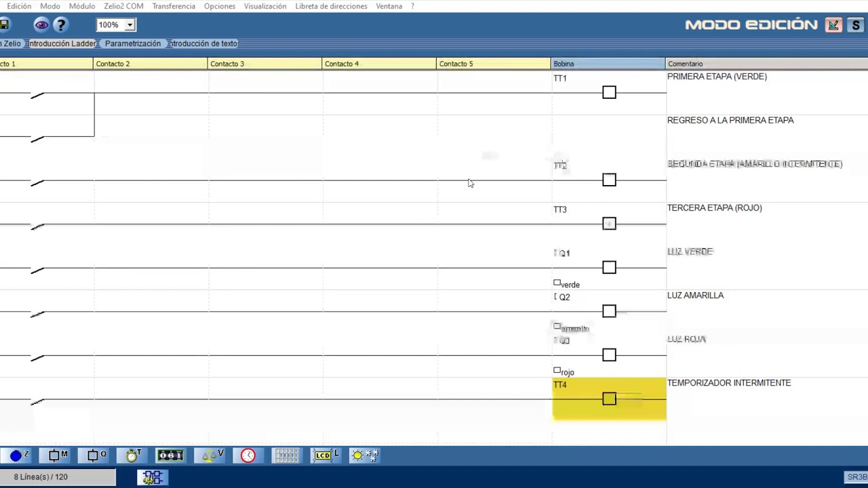Open the Edición menu

click(x=19, y=6)
